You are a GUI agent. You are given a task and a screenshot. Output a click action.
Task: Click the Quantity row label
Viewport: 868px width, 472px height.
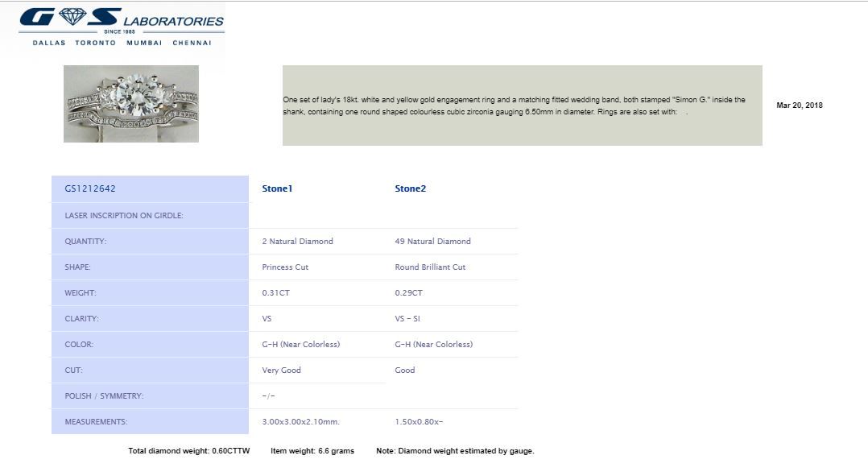tap(85, 242)
